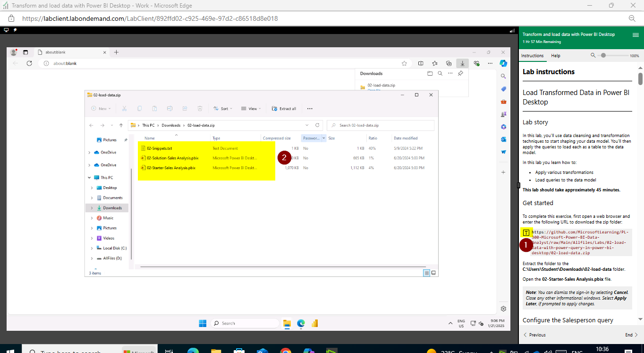Go to Previous lab page
644x353 pixels.
(x=534, y=335)
